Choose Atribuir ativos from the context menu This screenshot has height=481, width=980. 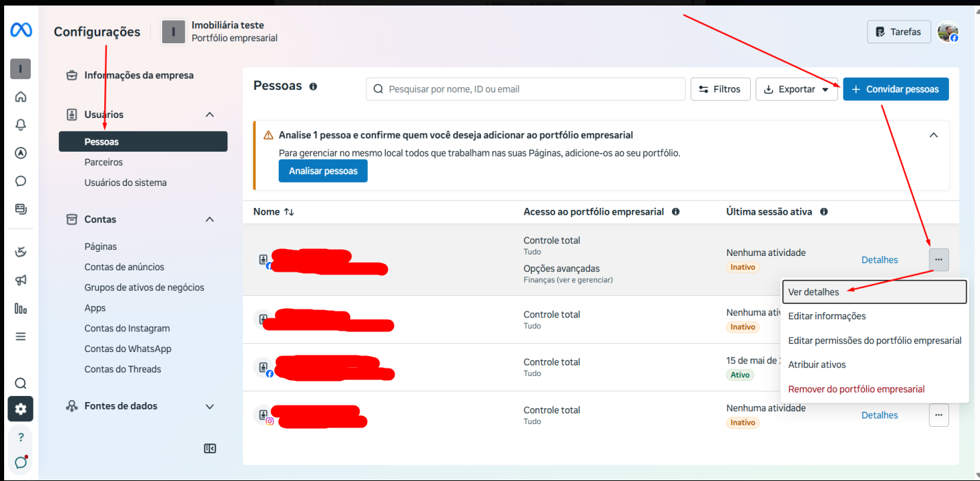(x=874, y=364)
